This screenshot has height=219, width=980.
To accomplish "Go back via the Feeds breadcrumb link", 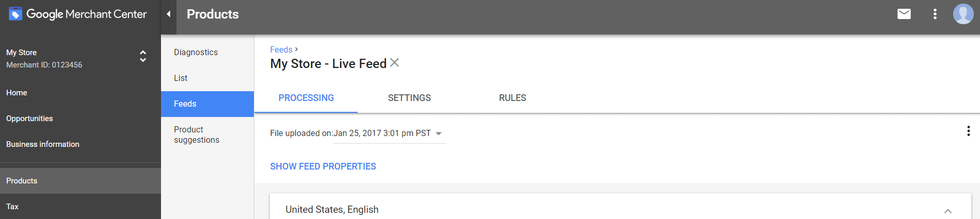I will tap(281, 49).
